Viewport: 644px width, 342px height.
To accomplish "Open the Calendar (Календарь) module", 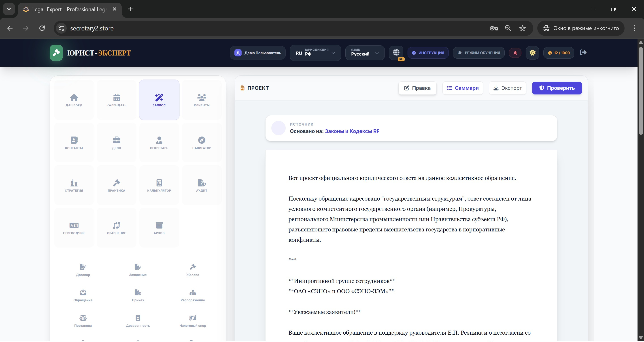I will point(117,100).
